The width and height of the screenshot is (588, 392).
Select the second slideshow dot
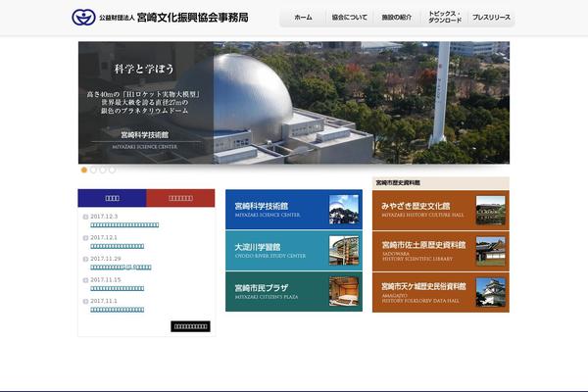(x=93, y=170)
